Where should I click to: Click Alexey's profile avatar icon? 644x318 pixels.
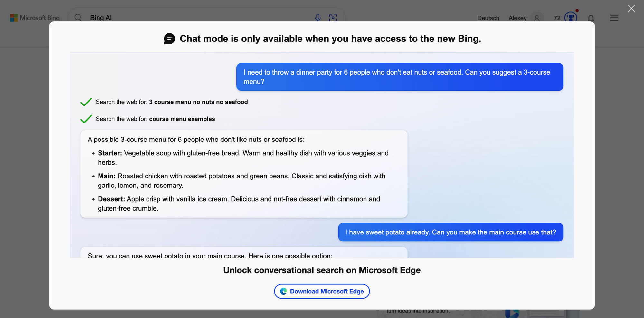tap(536, 18)
